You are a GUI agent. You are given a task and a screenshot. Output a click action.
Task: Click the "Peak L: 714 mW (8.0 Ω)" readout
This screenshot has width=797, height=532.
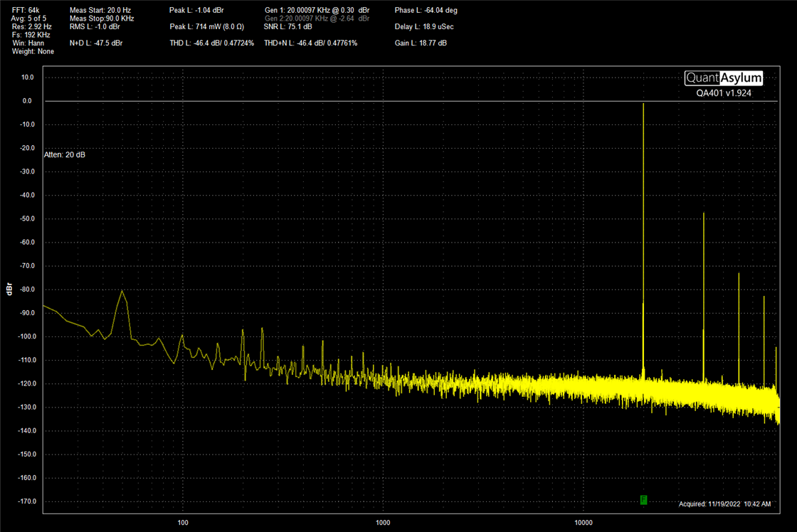pyautogui.click(x=207, y=26)
